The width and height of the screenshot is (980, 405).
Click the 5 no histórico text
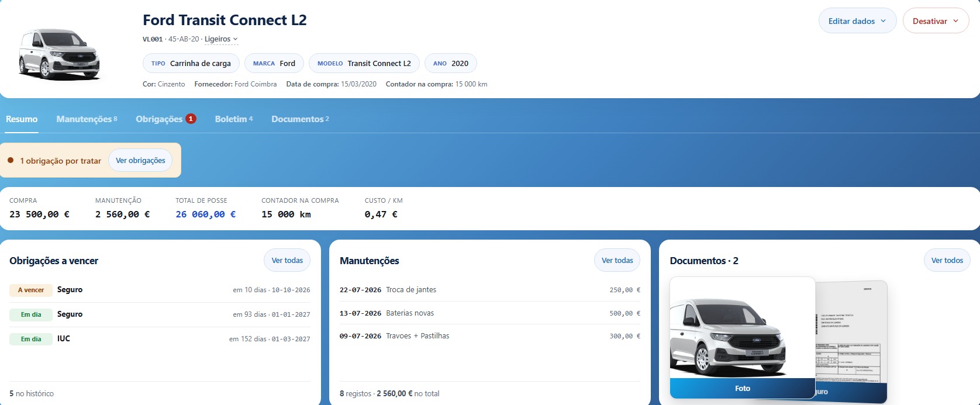32,394
